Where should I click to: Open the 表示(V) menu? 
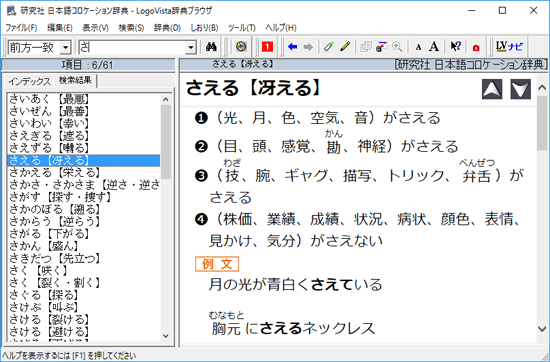pyautogui.click(x=95, y=28)
